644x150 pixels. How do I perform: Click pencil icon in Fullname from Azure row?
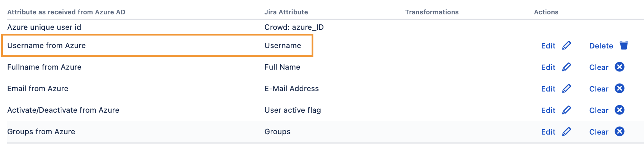(566, 67)
